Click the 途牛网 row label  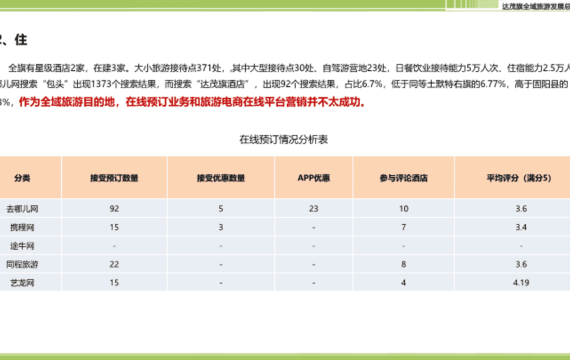tap(22, 246)
